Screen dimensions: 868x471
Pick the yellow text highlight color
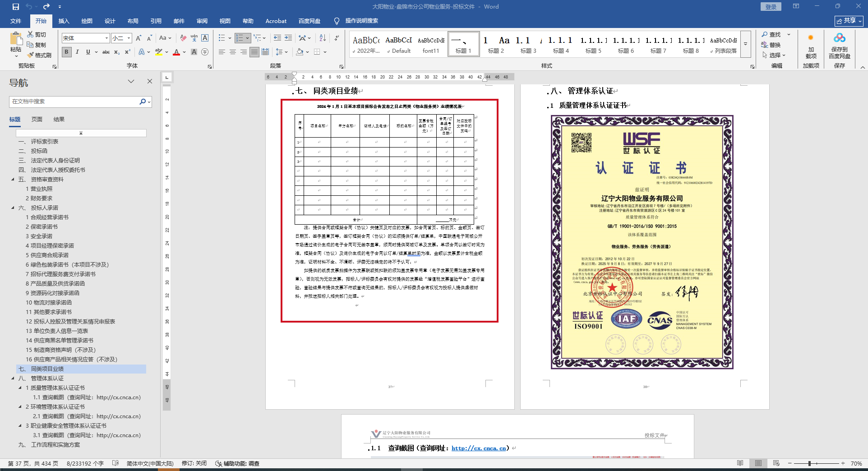point(158,52)
